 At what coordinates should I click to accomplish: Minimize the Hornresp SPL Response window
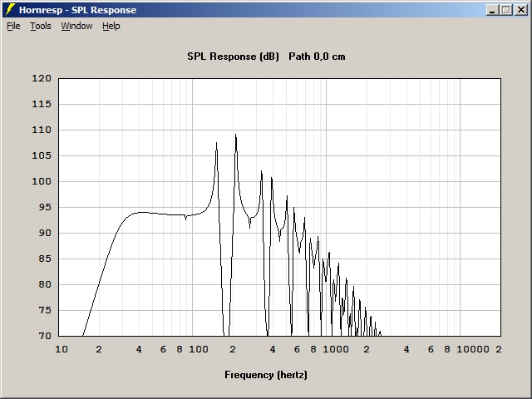(x=492, y=10)
